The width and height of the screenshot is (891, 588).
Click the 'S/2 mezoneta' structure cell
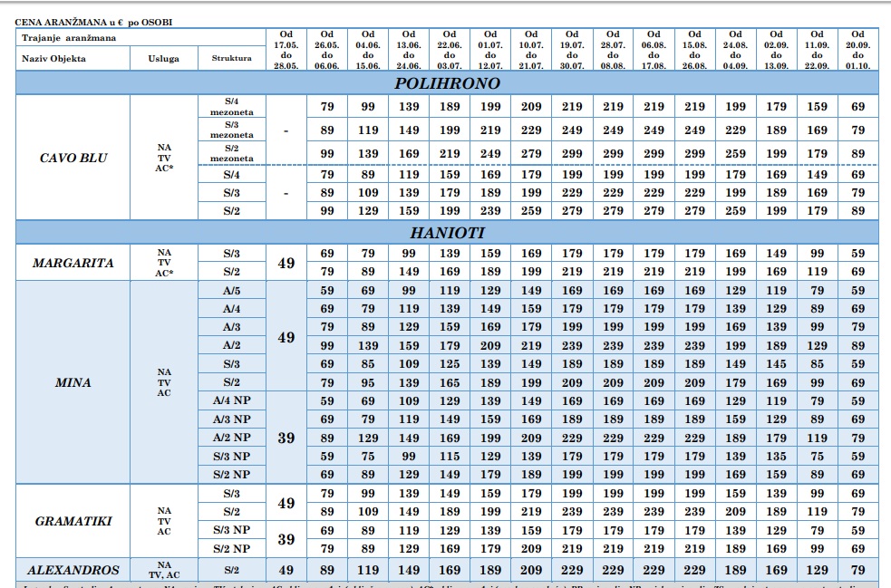point(232,154)
